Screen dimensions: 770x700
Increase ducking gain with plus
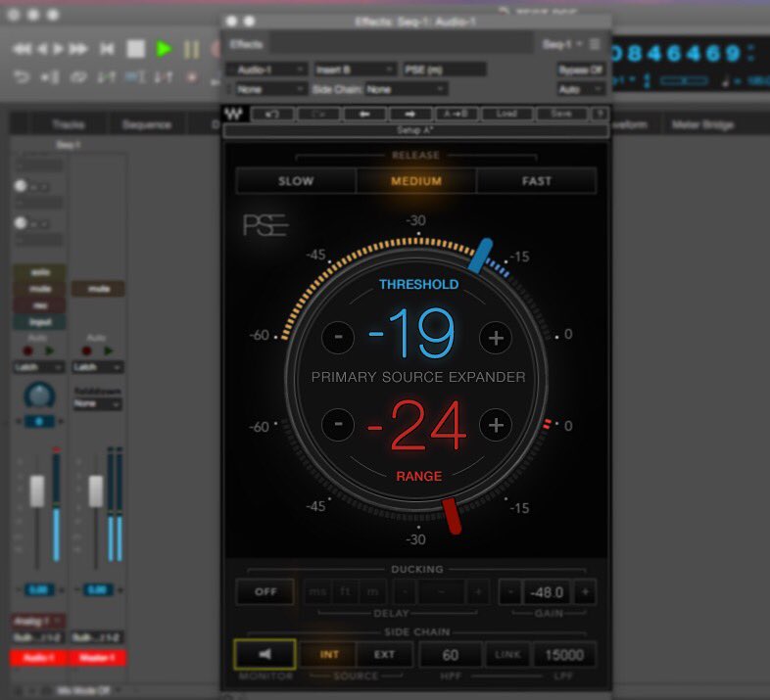(x=585, y=592)
